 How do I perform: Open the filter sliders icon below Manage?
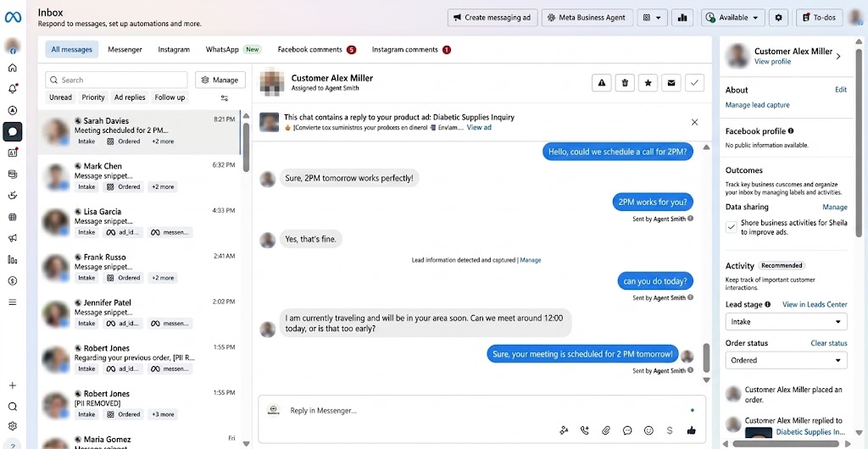[224, 98]
